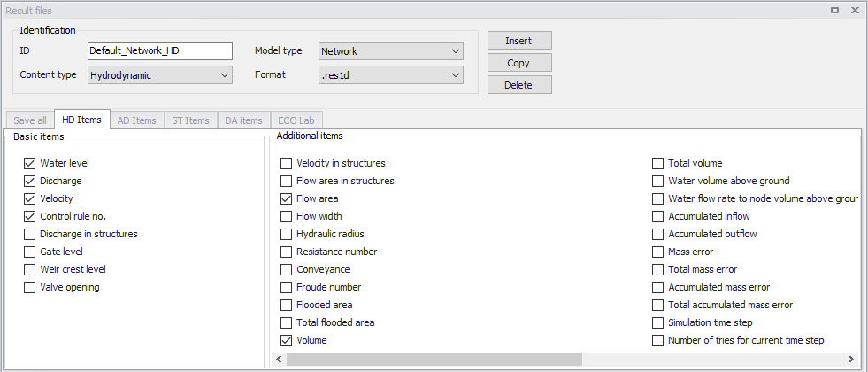Uncheck the Velocity basic item checkbox
This screenshot has height=372, width=868.
pyautogui.click(x=29, y=198)
